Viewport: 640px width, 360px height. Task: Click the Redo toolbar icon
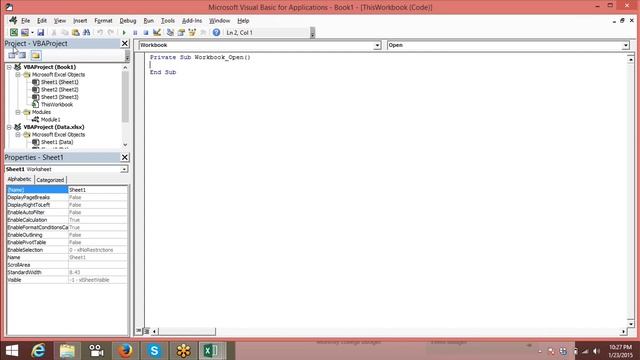[x=111, y=32]
